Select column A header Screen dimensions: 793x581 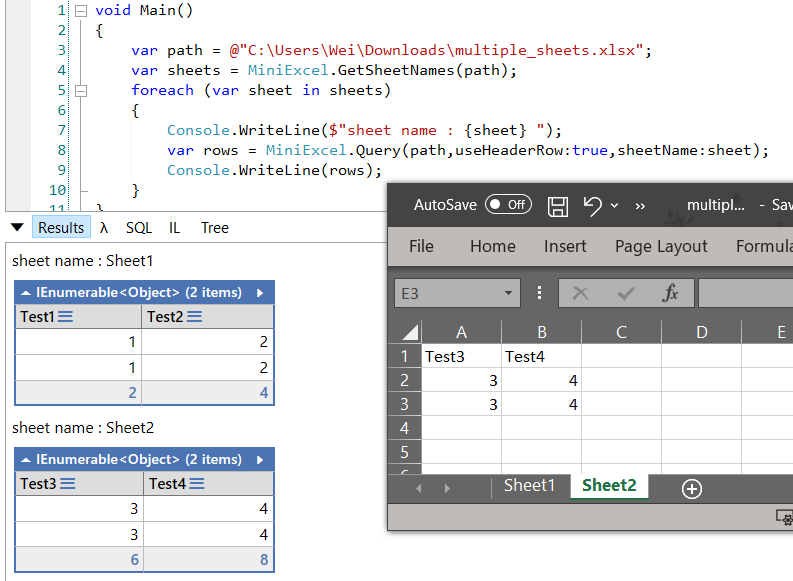(461, 332)
